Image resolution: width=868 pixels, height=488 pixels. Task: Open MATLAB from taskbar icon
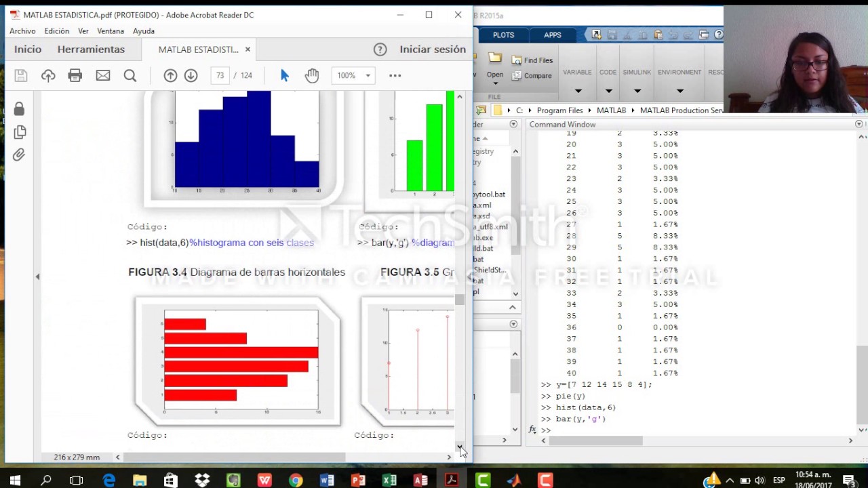click(514, 481)
